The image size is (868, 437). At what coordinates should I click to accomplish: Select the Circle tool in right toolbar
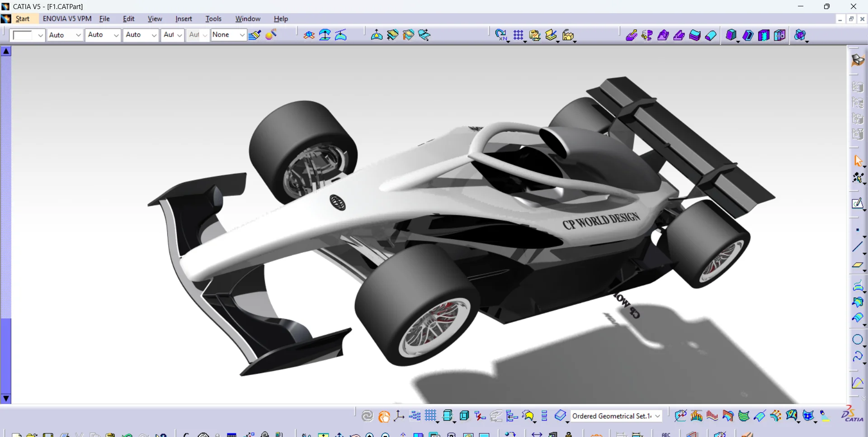pyautogui.click(x=857, y=340)
